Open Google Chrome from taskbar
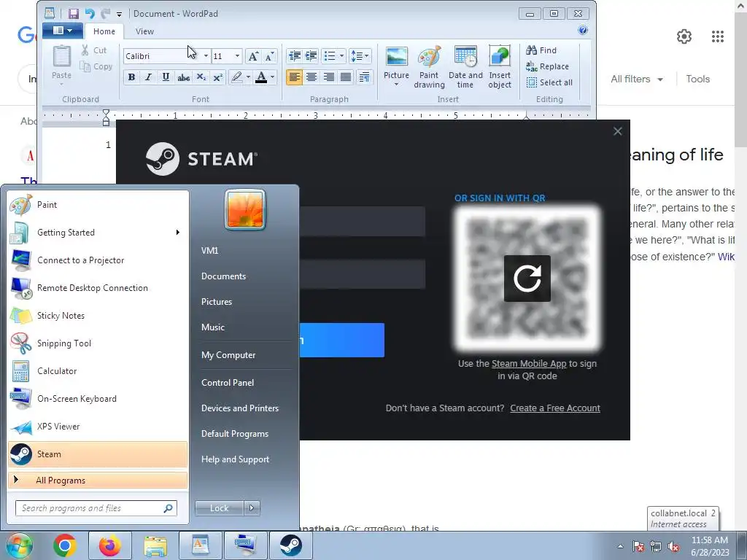Screen dimensions: 747x560 click(x=65, y=545)
